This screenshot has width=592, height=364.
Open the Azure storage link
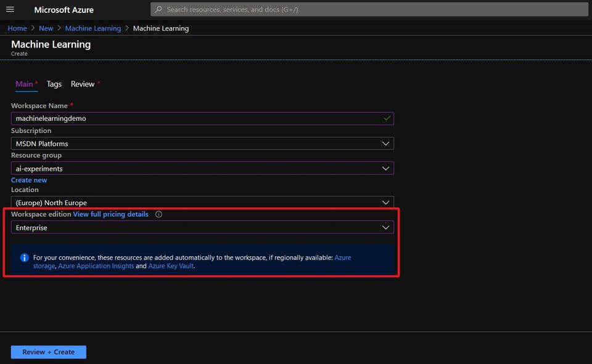click(343, 257)
